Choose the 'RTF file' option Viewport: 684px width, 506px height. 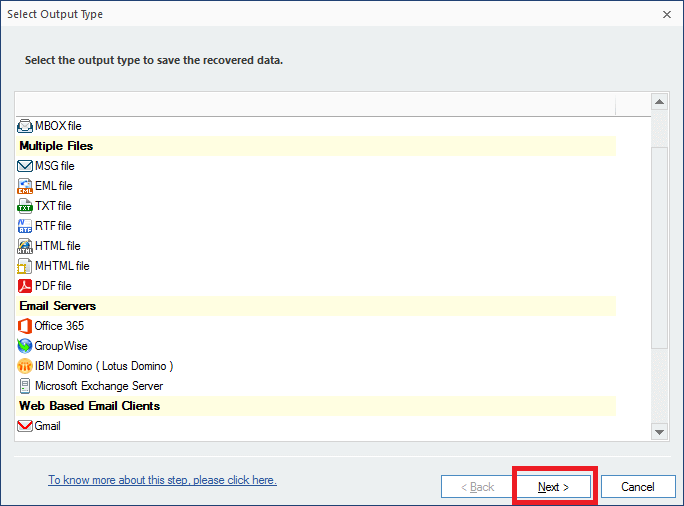click(x=53, y=226)
